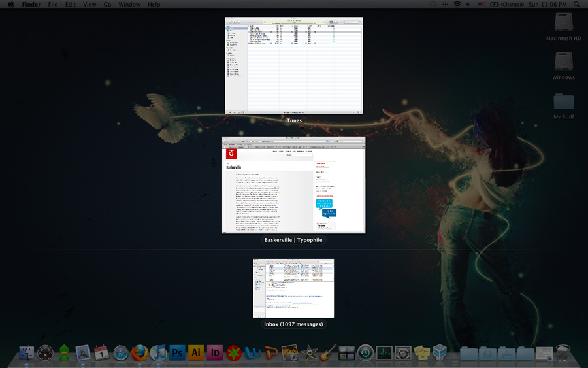Open iMovie star icon in dock
588x368 pixels.
click(x=309, y=353)
